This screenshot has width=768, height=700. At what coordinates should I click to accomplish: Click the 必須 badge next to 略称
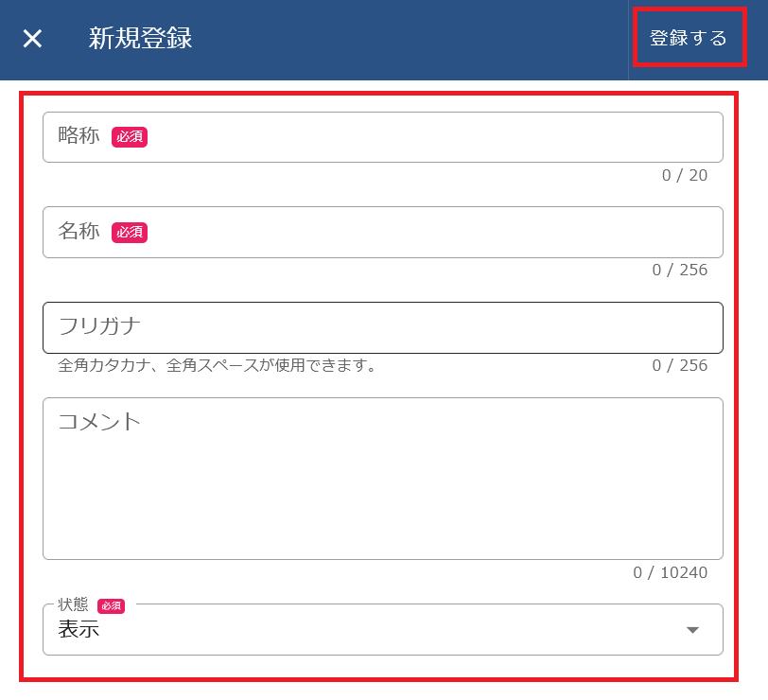coord(130,137)
